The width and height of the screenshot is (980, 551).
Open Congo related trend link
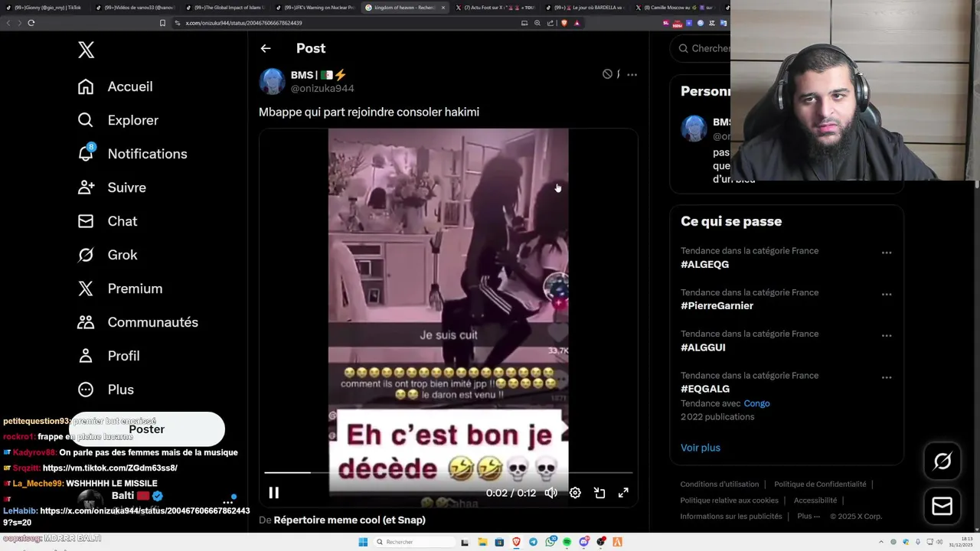click(756, 403)
